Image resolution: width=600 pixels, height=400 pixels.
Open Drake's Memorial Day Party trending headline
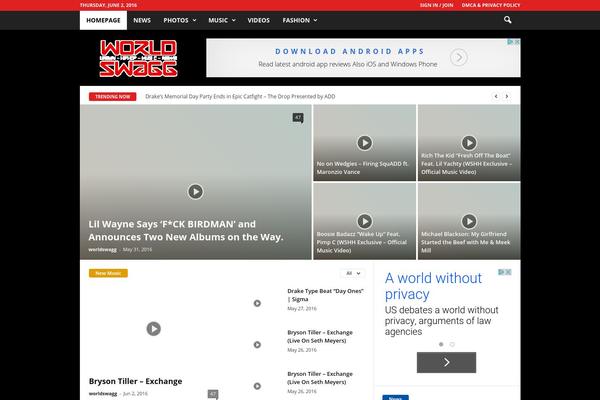point(240,96)
